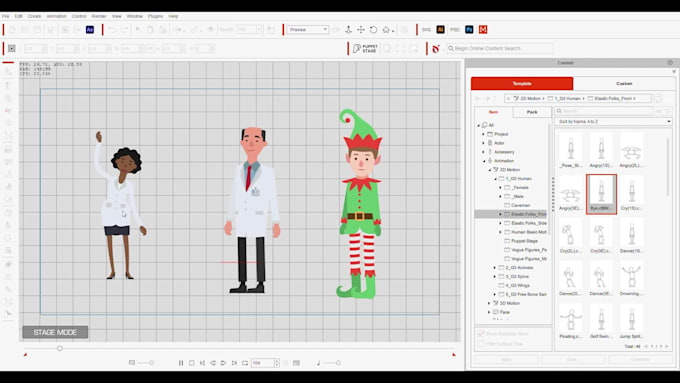Click the STAGE MODE button

click(x=55, y=332)
